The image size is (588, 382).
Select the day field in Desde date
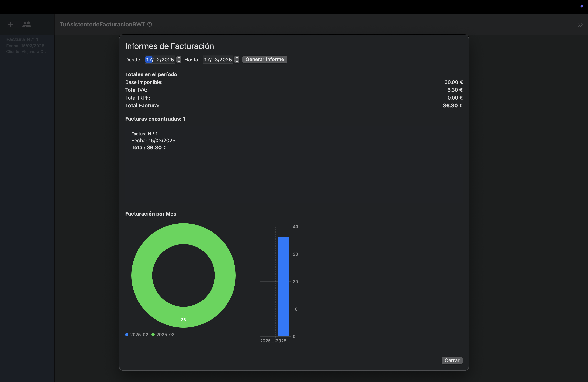[x=149, y=60]
